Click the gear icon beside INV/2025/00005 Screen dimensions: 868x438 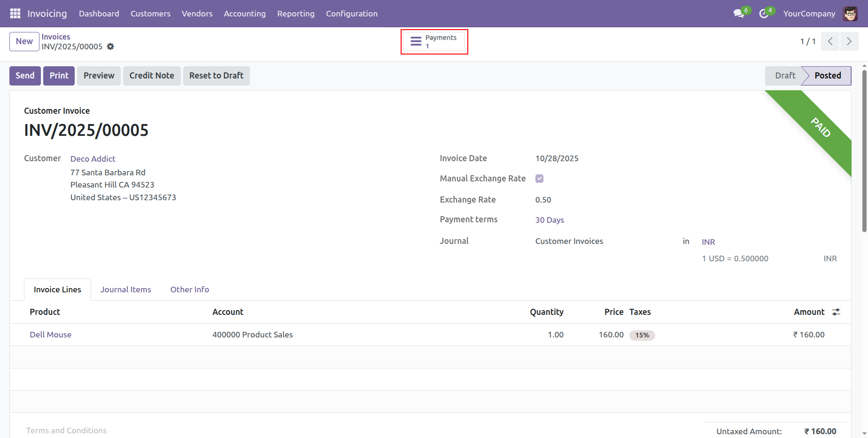pyautogui.click(x=110, y=47)
